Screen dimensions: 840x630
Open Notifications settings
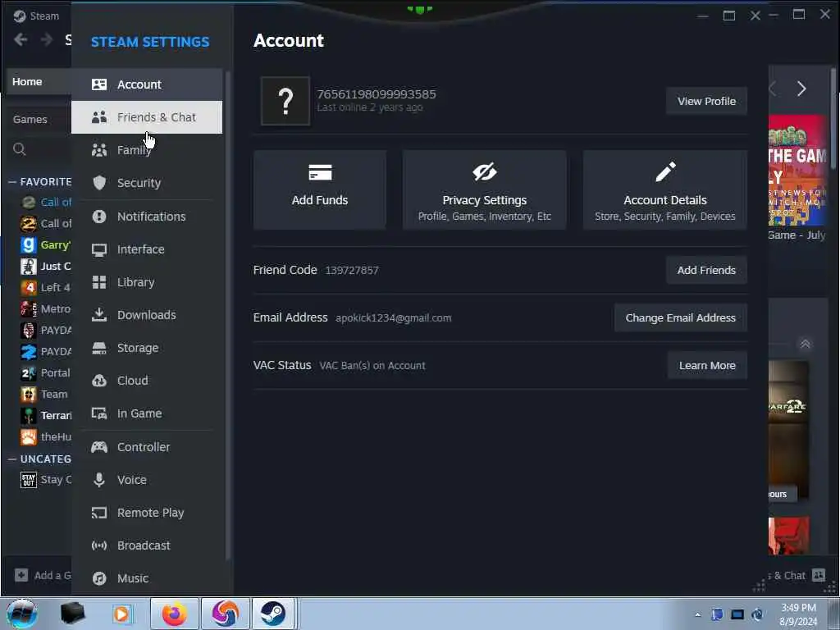pyautogui.click(x=147, y=217)
